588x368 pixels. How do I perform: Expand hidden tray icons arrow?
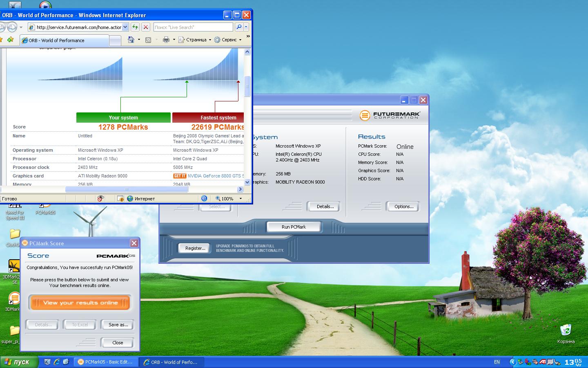(513, 362)
